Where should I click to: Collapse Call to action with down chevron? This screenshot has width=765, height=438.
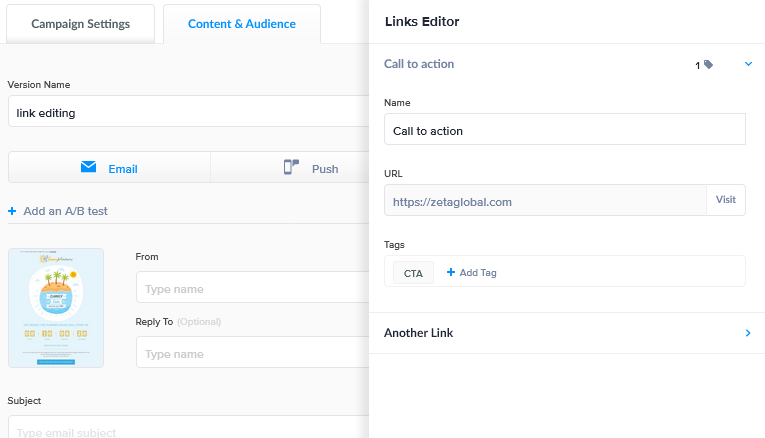point(747,64)
